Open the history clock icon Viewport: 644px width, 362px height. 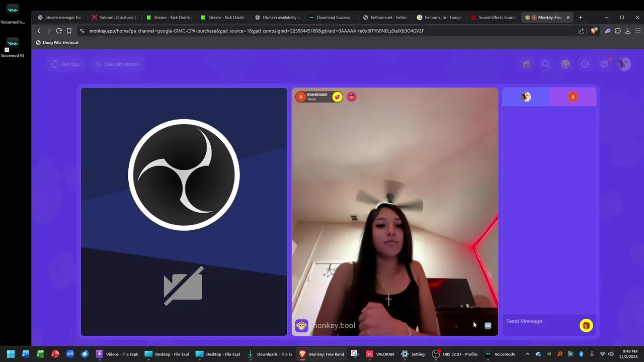585,64
